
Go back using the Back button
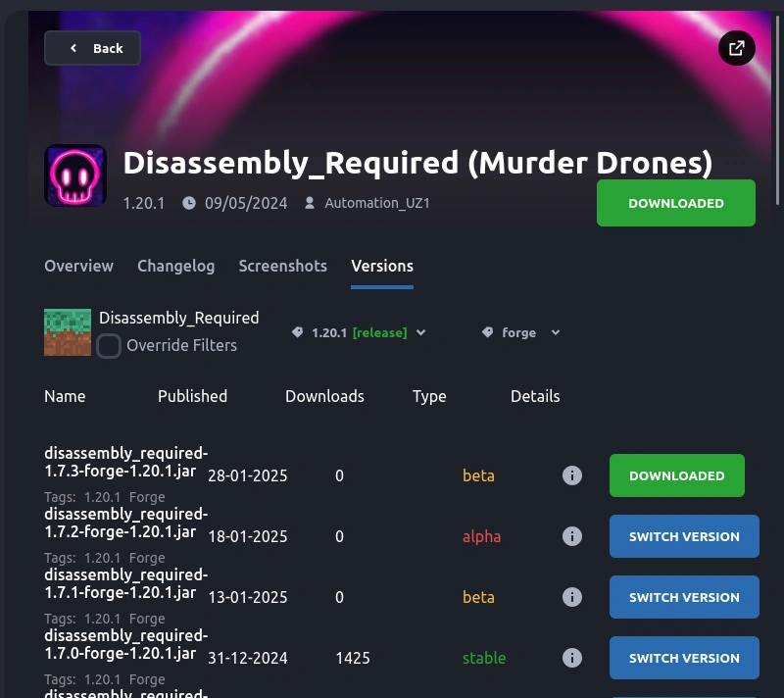92,48
